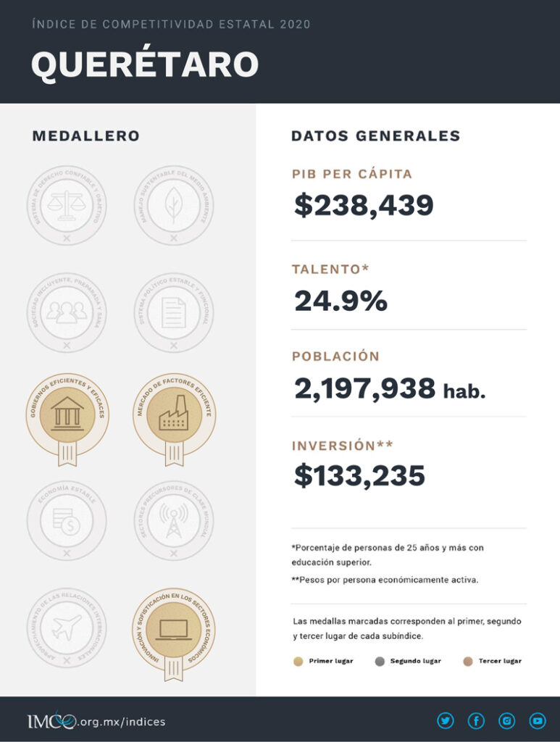Open the YouTube social link
Screen dimensions: 560x742
click(537, 720)
